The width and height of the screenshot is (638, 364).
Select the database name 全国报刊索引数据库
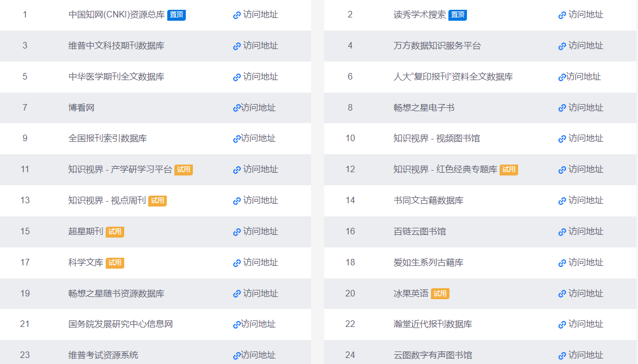coord(107,138)
